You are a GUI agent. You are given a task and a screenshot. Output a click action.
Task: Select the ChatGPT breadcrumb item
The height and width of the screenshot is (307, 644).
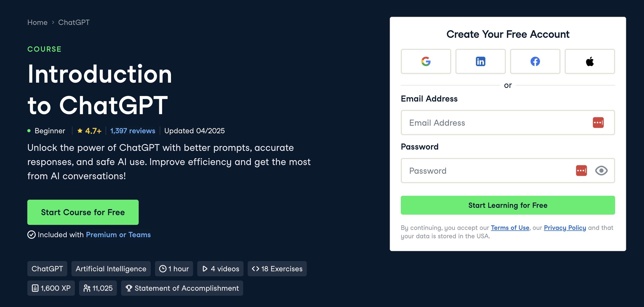tap(74, 22)
